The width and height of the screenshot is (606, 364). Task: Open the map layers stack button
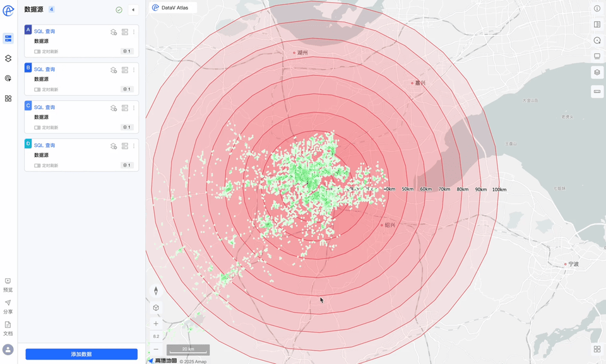pyautogui.click(x=597, y=73)
